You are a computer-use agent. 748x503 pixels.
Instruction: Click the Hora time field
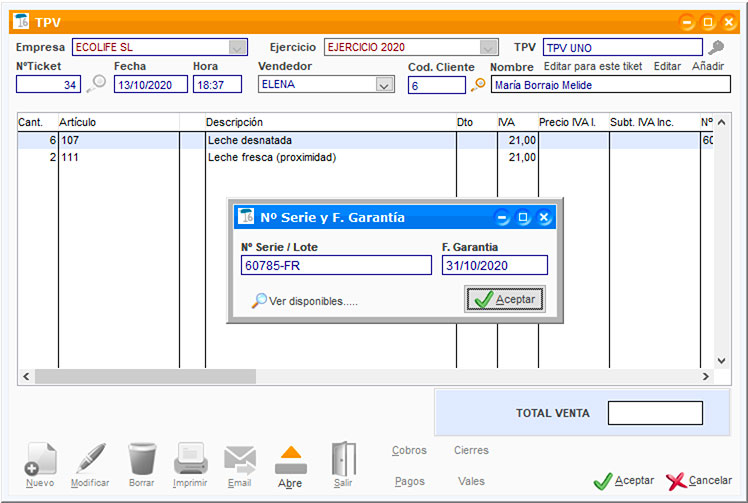(217, 84)
